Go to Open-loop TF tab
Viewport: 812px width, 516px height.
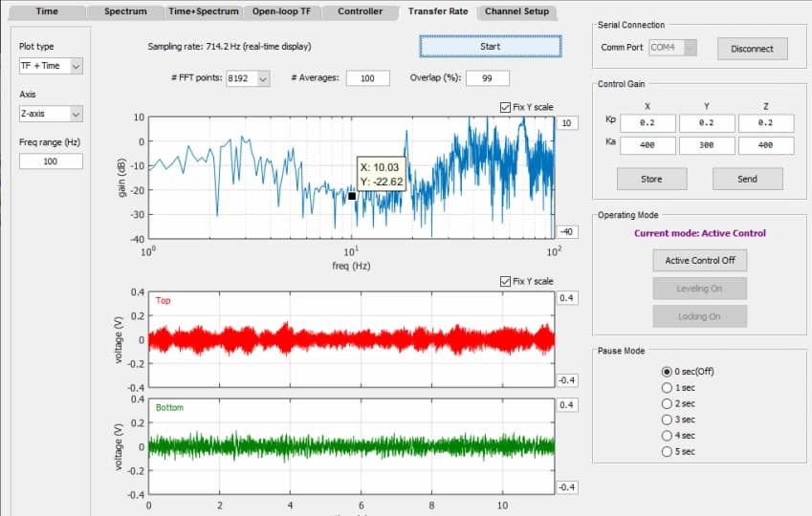[x=282, y=11]
